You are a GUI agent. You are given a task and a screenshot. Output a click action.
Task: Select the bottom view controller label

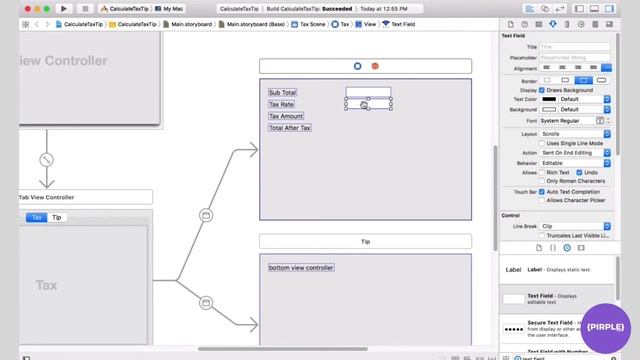pos(301,268)
